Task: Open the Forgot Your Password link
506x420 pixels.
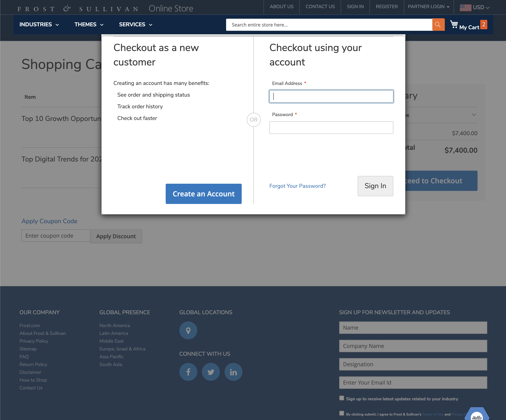Action: [297, 186]
